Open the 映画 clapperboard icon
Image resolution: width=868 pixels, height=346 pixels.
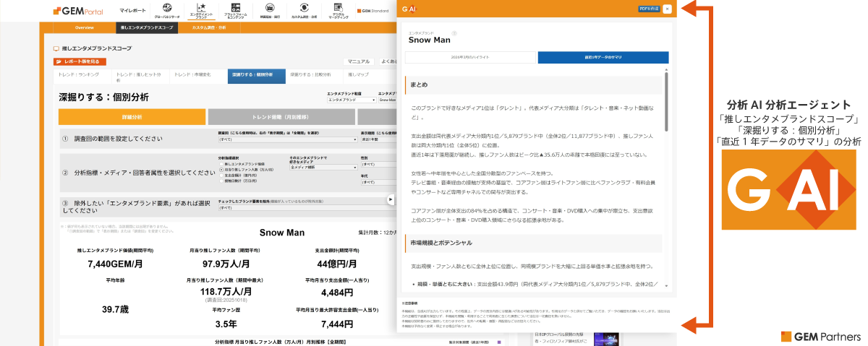pos(271,10)
